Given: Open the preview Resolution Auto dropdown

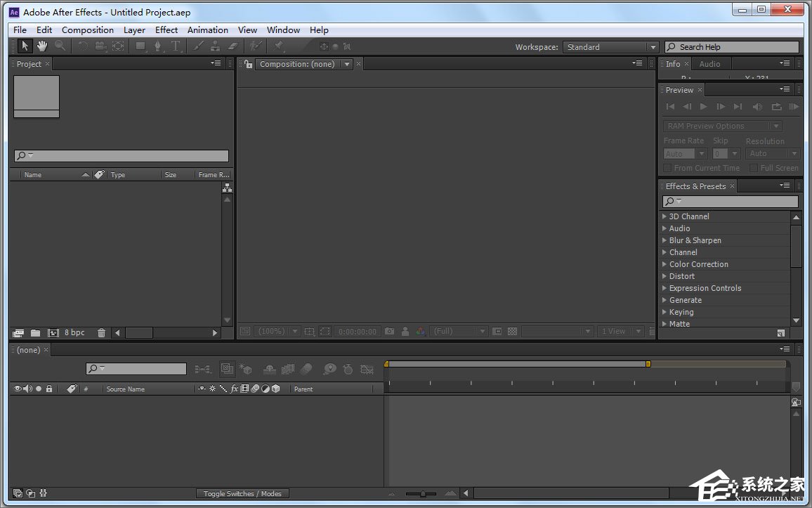Looking at the screenshot, I should 773,154.
